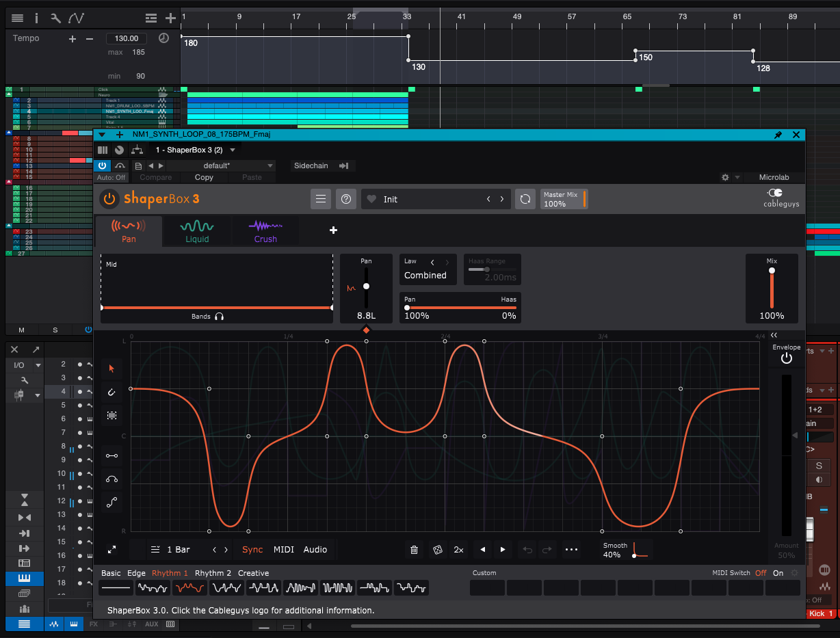Open the plugin settings gear icon

click(x=725, y=177)
